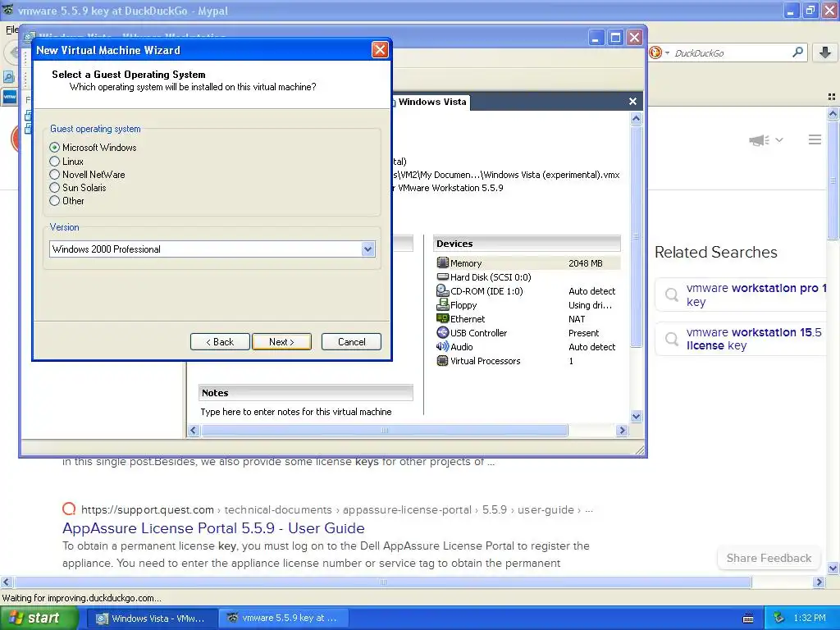Click the Share Feedback button
This screenshot has width=840, height=630.
click(x=769, y=558)
